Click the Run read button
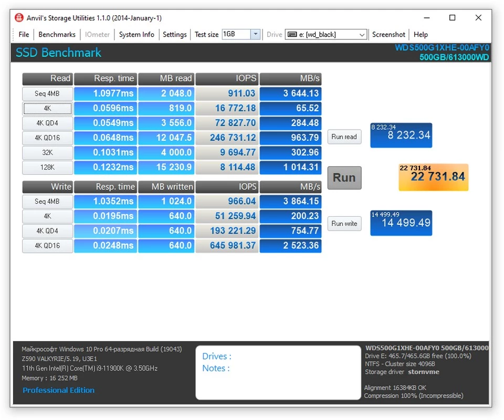 coord(344,136)
